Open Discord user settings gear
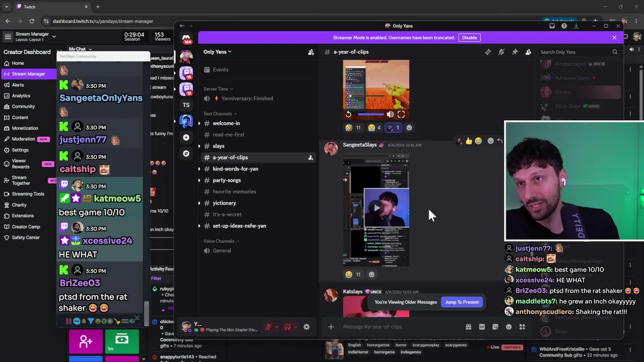This screenshot has width=644, height=362. pos(306,327)
